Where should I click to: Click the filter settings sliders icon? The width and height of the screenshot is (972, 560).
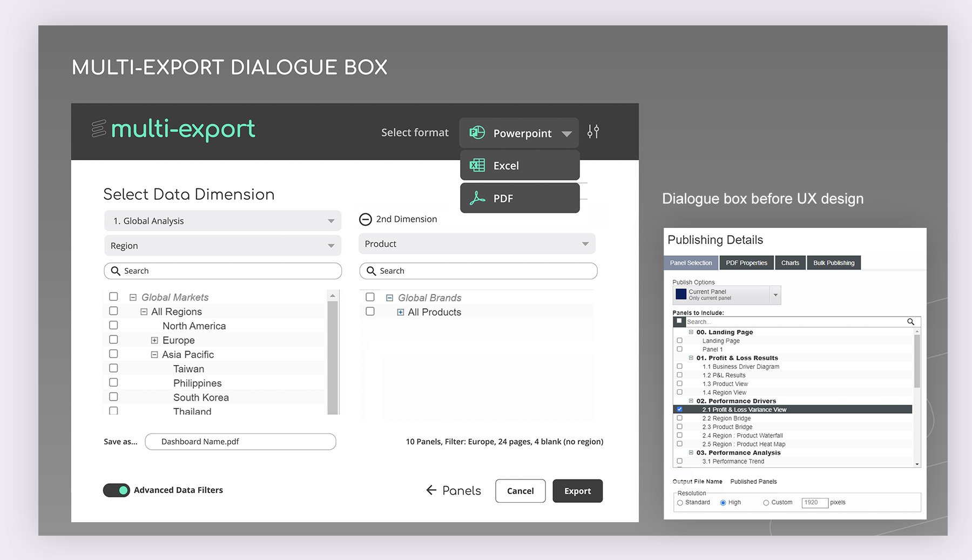pyautogui.click(x=593, y=132)
